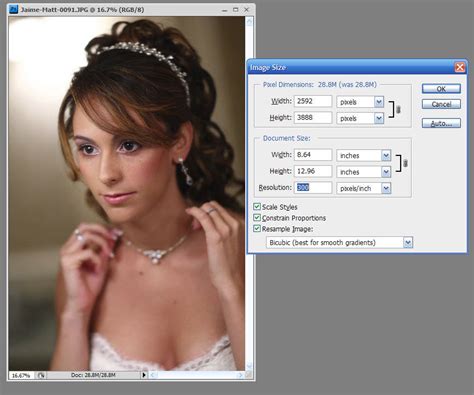Click Cancel in Image Size dialog
474x395 pixels.
(x=441, y=104)
